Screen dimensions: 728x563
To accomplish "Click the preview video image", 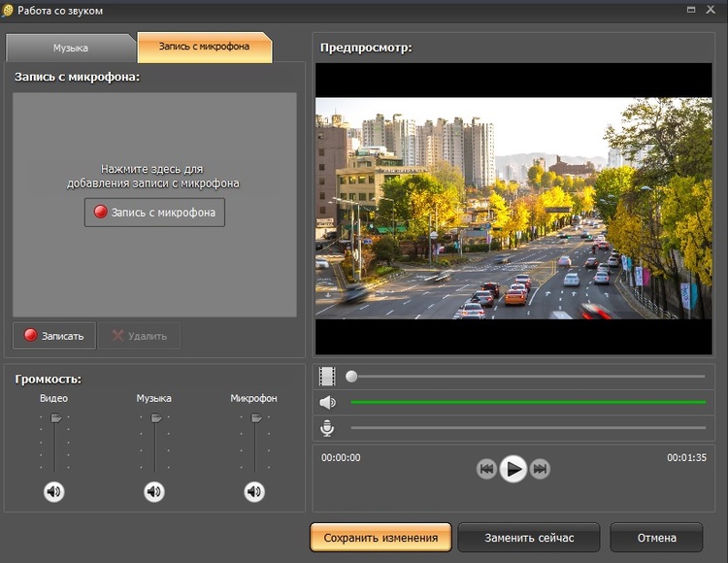I will pos(513,209).
